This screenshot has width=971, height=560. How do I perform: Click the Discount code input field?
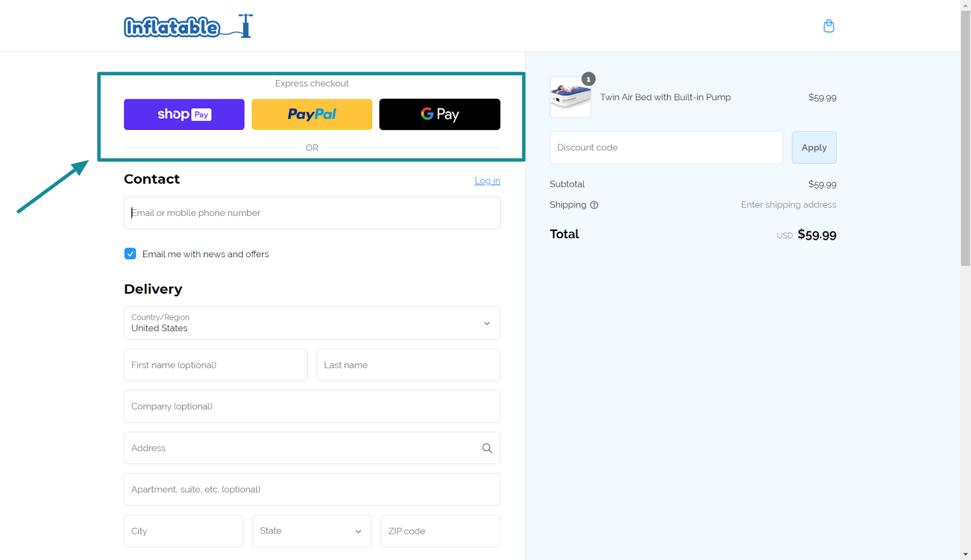(666, 147)
